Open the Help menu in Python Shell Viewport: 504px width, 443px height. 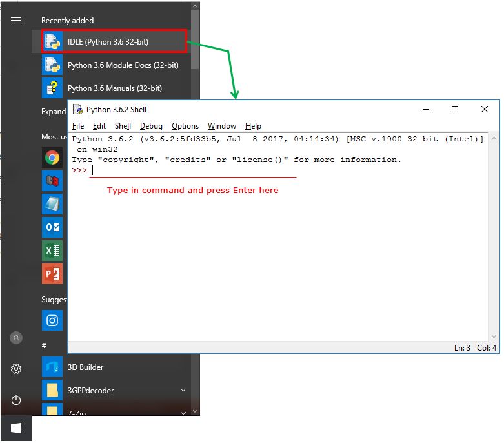tap(253, 126)
